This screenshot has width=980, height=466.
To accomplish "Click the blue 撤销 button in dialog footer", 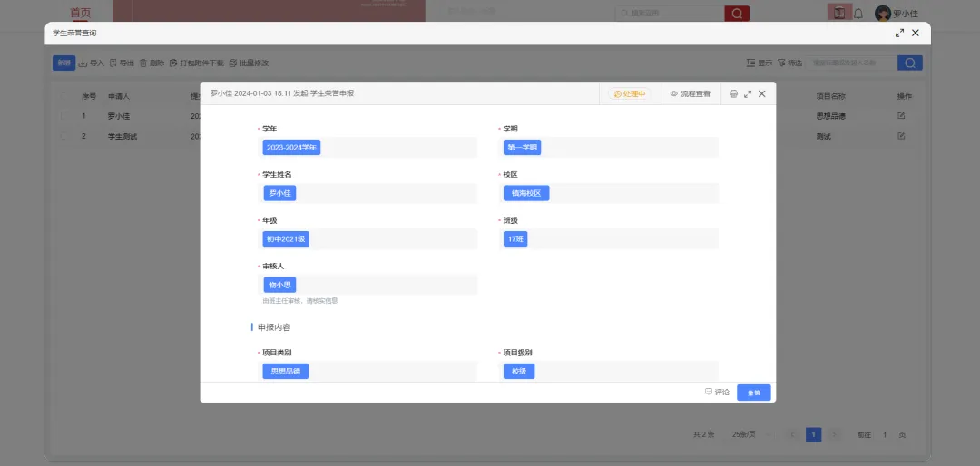I will [x=753, y=393].
